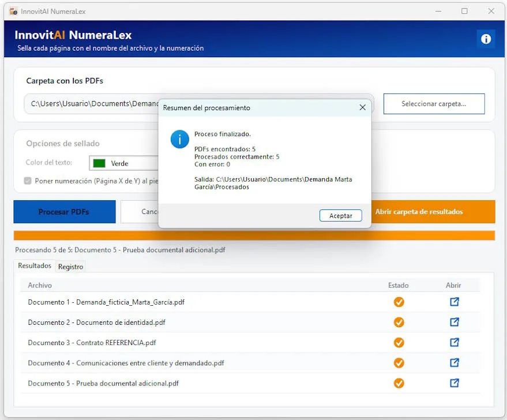Image resolution: width=507 pixels, height=420 pixels.
Task: Open Documento 1 Demanda_ficticia via its open icon
Action: pyautogui.click(x=455, y=302)
